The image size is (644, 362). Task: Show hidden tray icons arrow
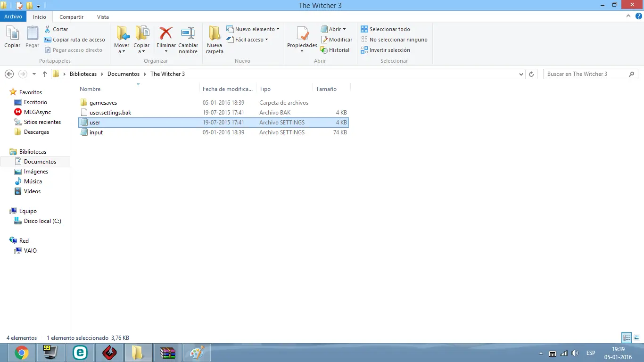[x=541, y=353]
